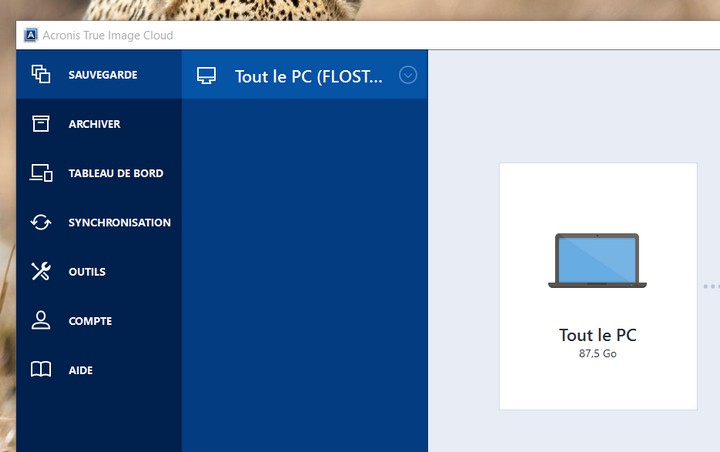Click the Acronis True Image Cloud title
The width and height of the screenshot is (720, 452).
coord(108,35)
